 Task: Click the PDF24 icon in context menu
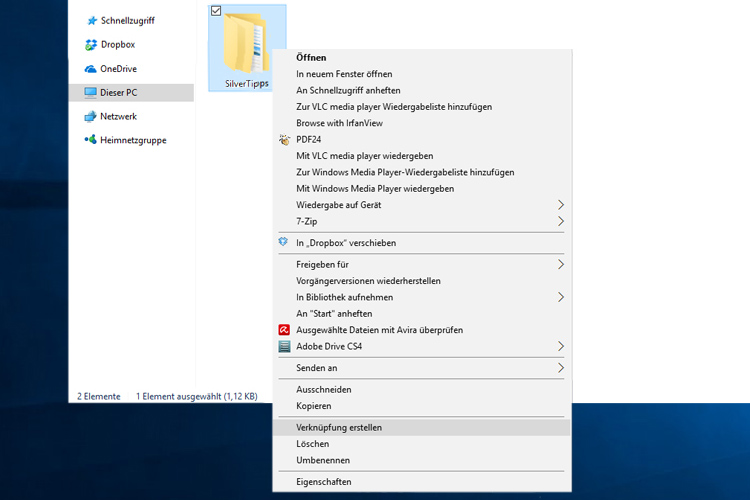tap(285, 140)
